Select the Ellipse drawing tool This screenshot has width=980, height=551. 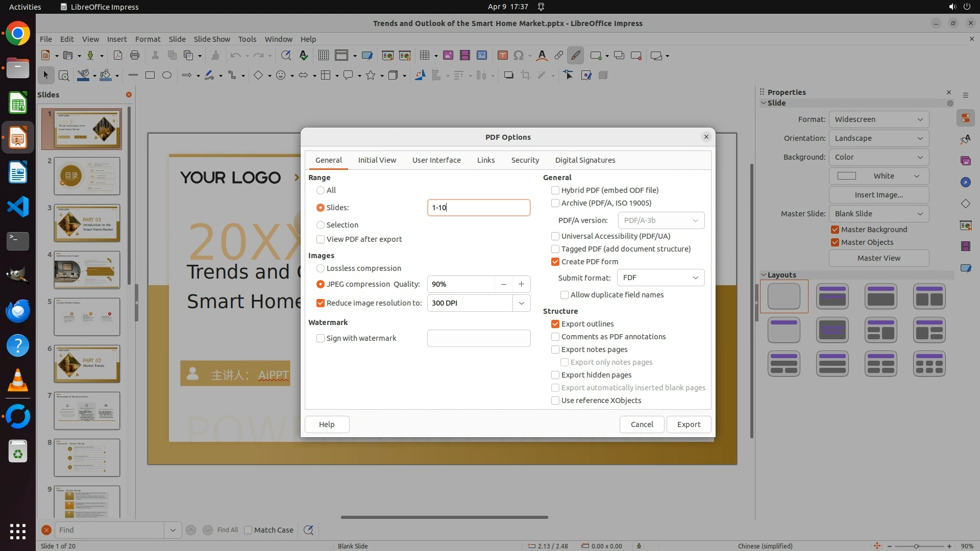coord(167,76)
